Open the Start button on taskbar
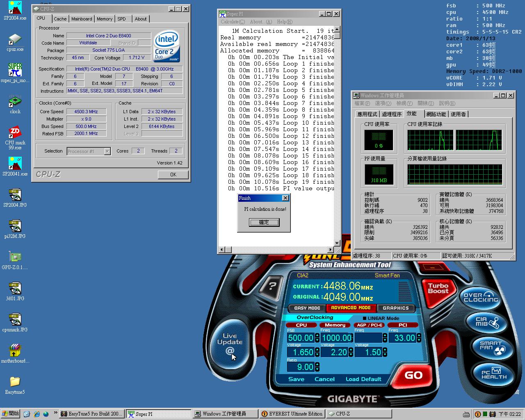The width and height of the screenshot is (525, 420). pyautogui.click(x=10, y=414)
